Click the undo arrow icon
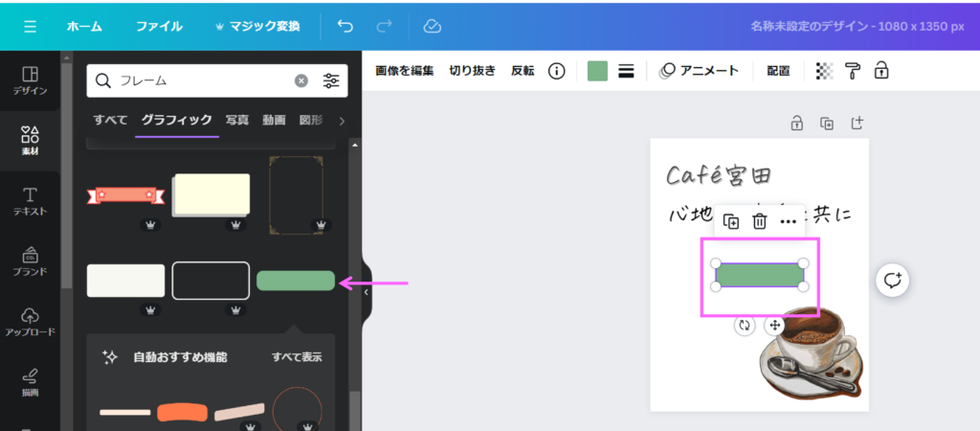This screenshot has height=431, width=980. 345,26
